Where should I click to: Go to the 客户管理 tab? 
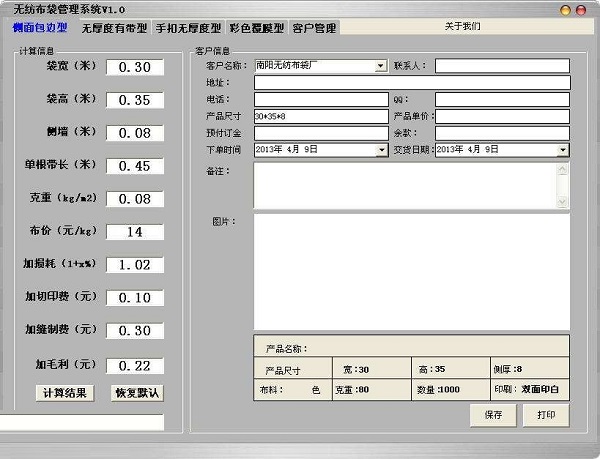click(x=314, y=28)
